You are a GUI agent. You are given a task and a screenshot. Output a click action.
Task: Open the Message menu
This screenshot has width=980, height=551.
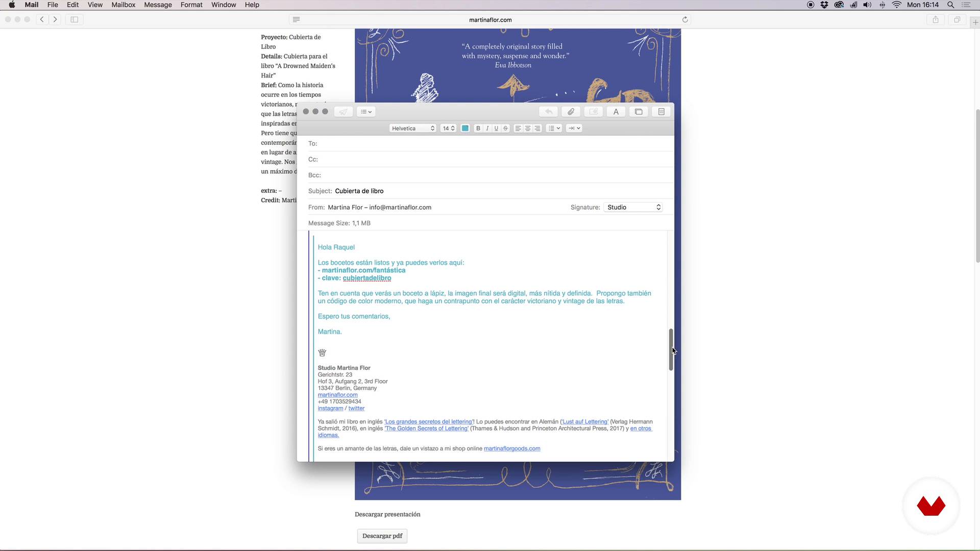pos(158,5)
